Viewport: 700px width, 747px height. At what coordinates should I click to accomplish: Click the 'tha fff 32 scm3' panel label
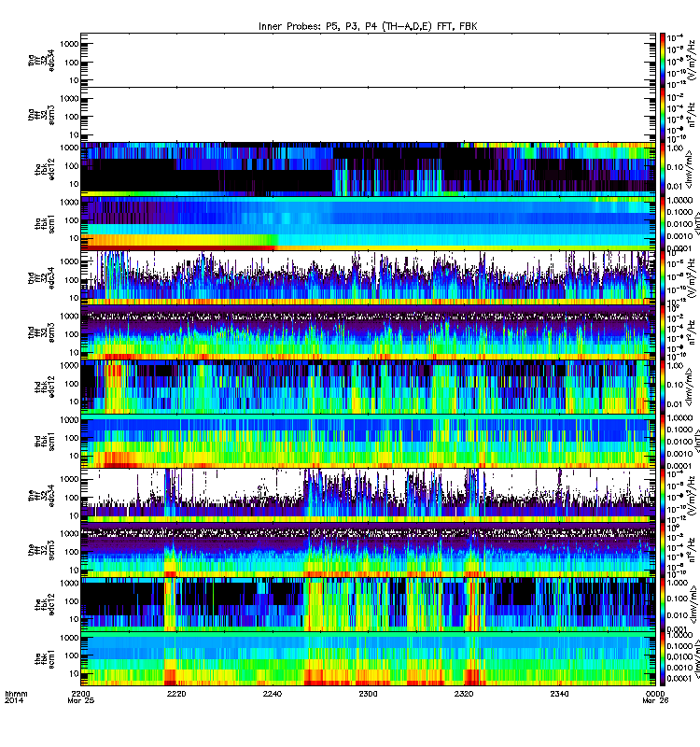[41, 115]
